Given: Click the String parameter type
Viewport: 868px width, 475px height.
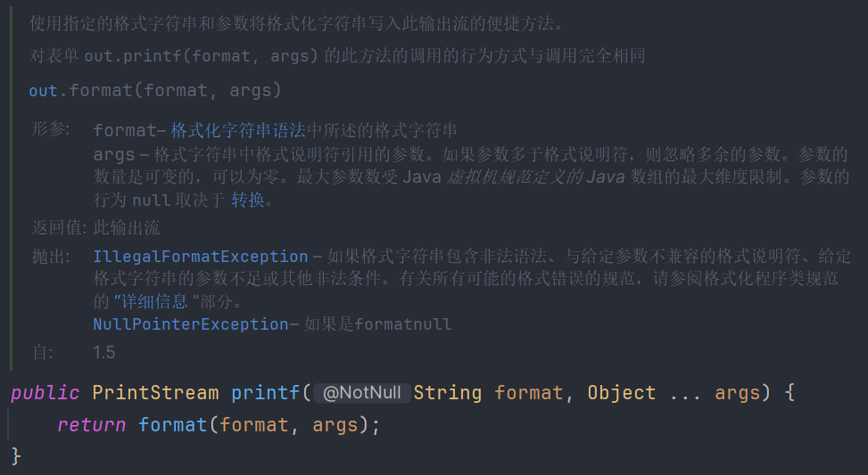Looking at the screenshot, I should pos(448,393).
